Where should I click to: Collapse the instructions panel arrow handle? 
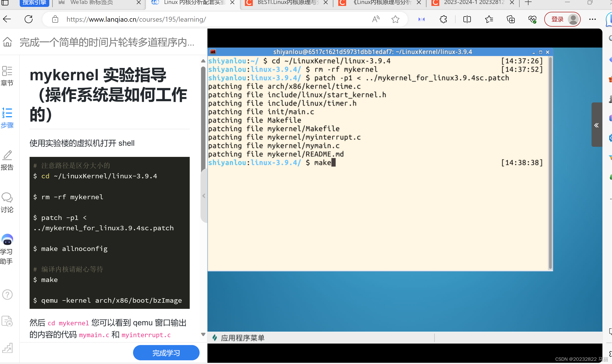[x=204, y=196]
